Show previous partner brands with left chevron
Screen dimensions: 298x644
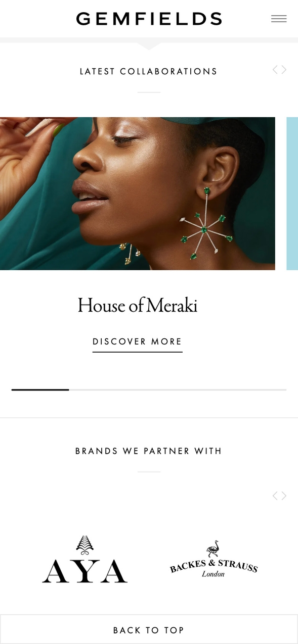(x=275, y=496)
